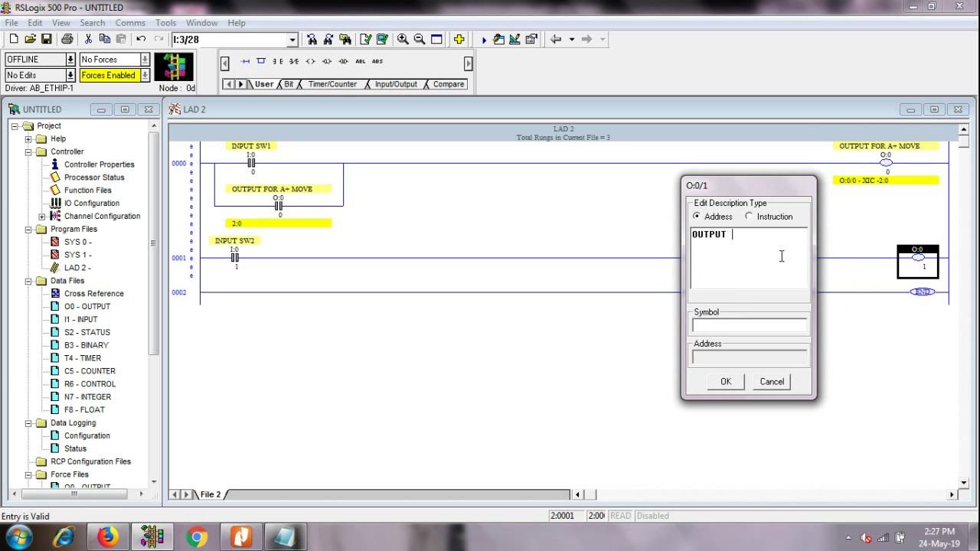Select LAD 2 in project tree
Screen dimensions: 980x551
click(77, 268)
